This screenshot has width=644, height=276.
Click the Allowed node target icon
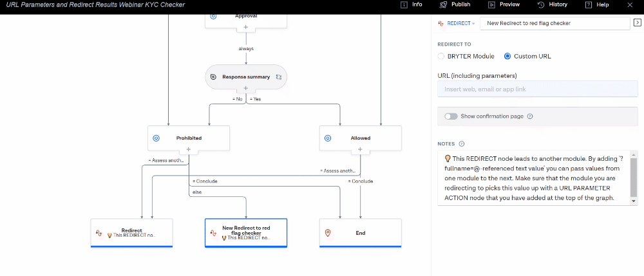(x=328, y=138)
